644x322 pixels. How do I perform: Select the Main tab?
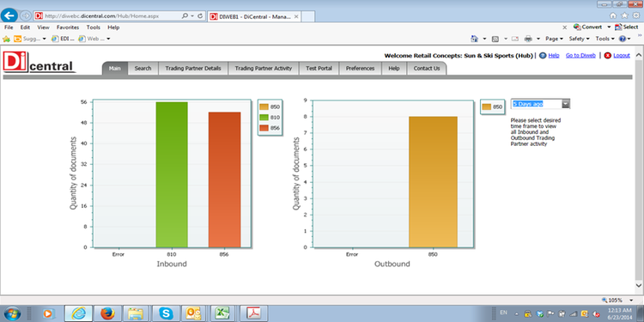[115, 68]
